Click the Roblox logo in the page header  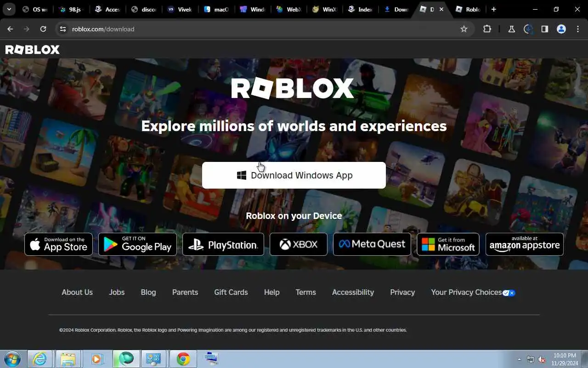(x=32, y=50)
